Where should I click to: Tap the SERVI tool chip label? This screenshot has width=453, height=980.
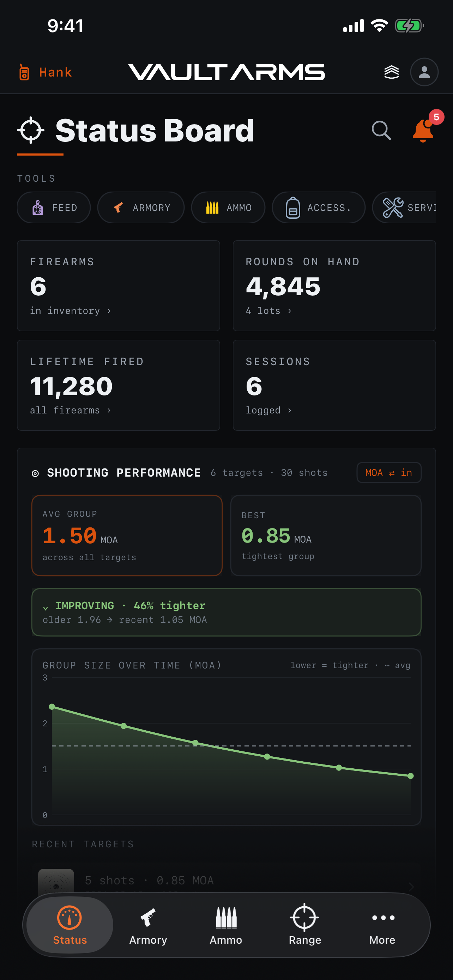[x=422, y=208]
